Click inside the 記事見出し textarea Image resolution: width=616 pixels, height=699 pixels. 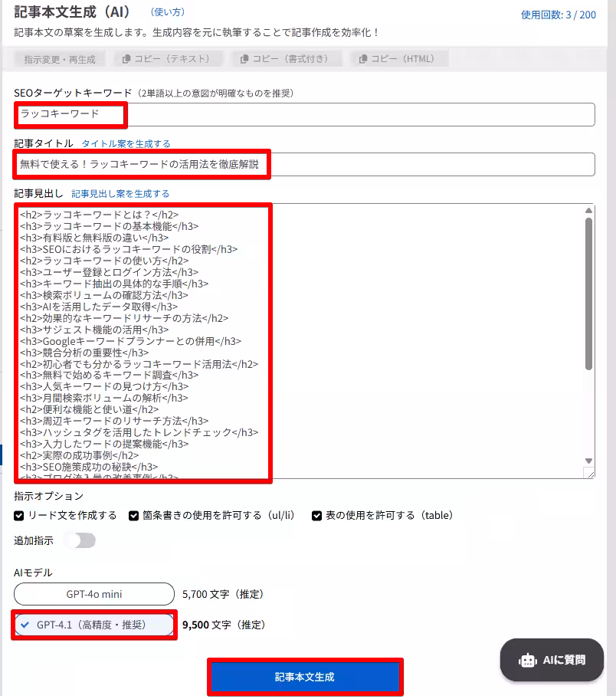tap(306, 337)
